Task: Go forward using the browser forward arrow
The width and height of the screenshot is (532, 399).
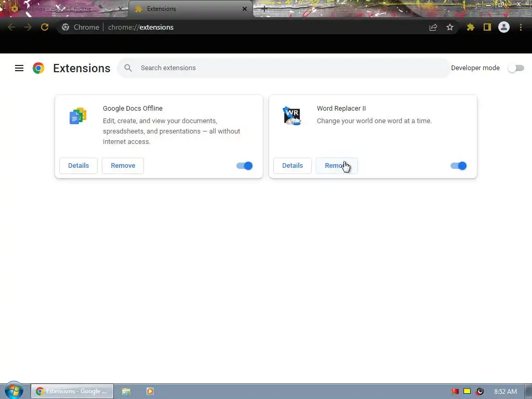Action: pos(28,27)
